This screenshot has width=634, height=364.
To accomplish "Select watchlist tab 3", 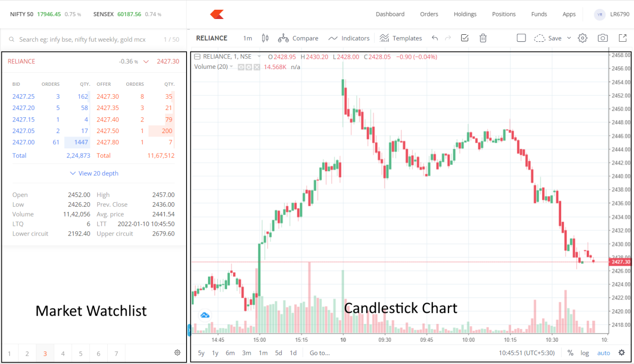I will click(x=45, y=354).
